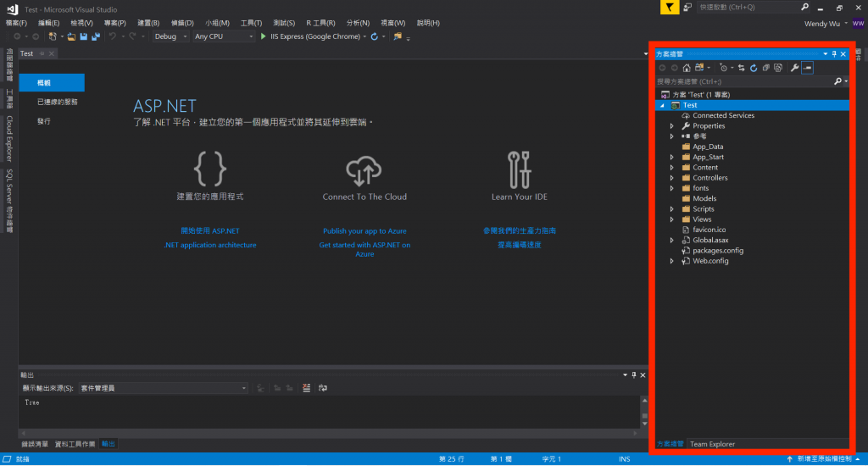Toggle auto-hide pin on Output panel
Viewport: 868px width, 466px height.
coord(634,374)
